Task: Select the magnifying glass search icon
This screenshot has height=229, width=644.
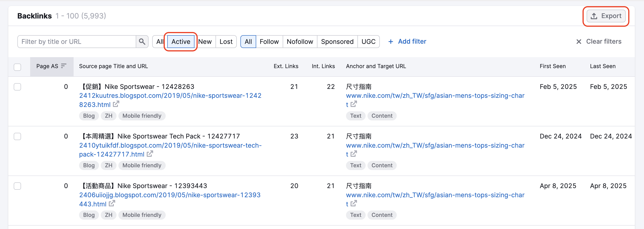Action: point(142,42)
